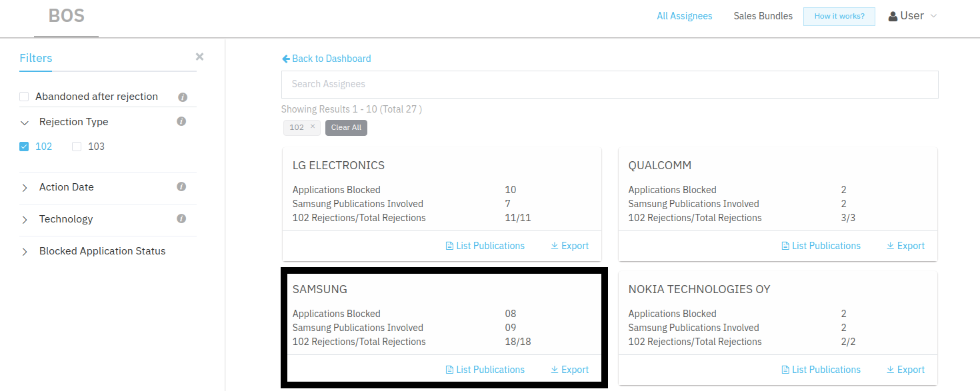
Task: Click the Back to Dashboard arrow icon
Action: (286, 59)
